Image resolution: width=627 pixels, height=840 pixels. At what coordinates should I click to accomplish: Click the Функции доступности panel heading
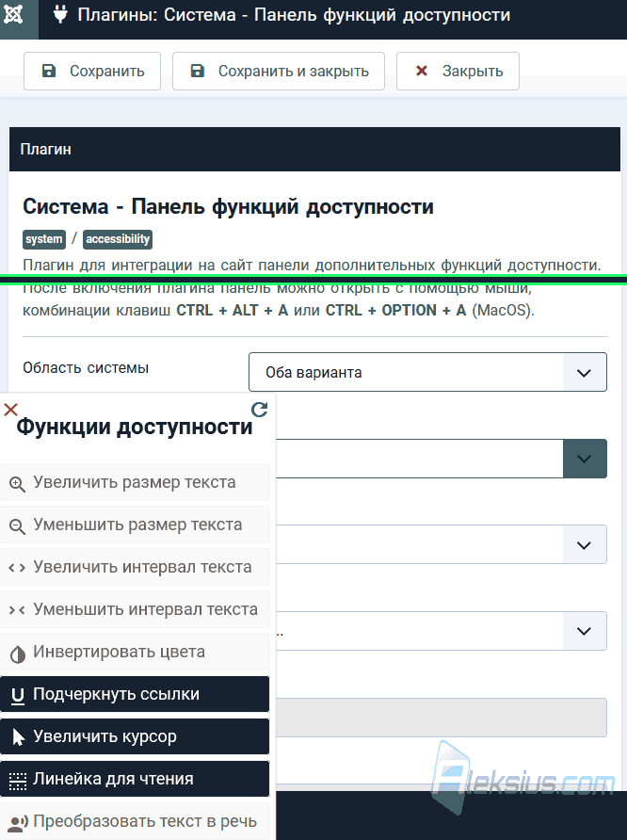click(135, 427)
